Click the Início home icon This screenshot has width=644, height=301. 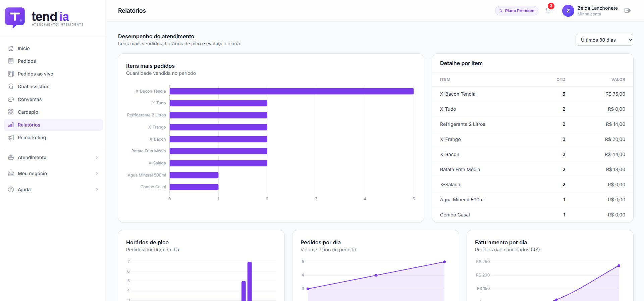[11, 48]
